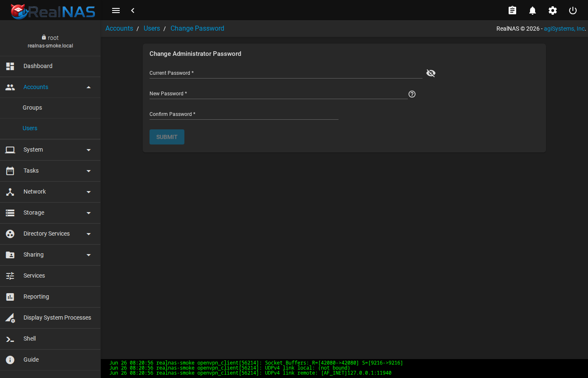Open agiSystems, Inc. link
This screenshot has height=378, width=588.
click(565, 29)
